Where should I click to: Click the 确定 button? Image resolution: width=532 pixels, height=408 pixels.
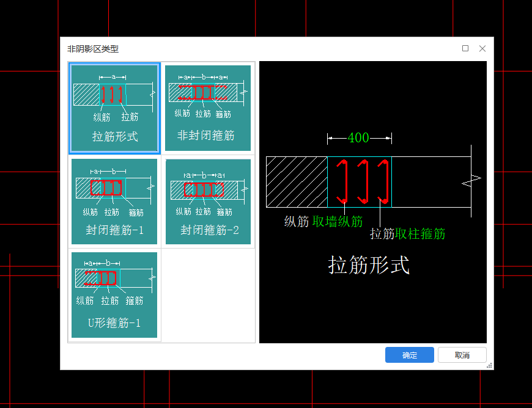pos(410,355)
